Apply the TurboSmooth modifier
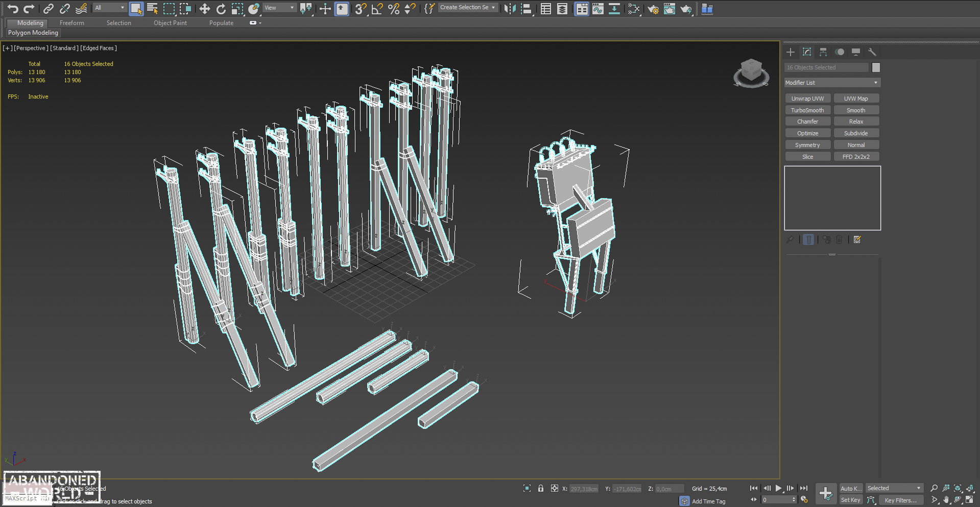The height and width of the screenshot is (507, 980). [x=808, y=110]
